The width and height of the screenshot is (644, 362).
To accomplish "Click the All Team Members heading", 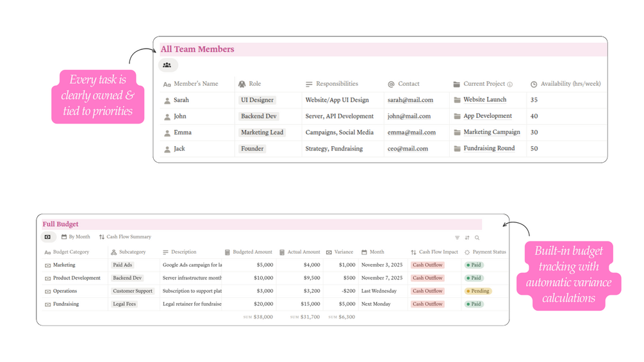I will (x=197, y=49).
